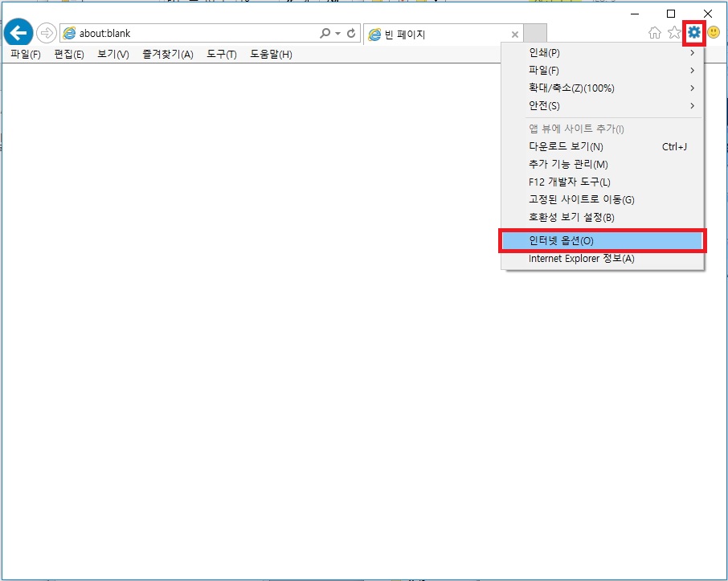728x581 pixels.
Task: Click the blue Back arrow button
Action: point(18,32)
